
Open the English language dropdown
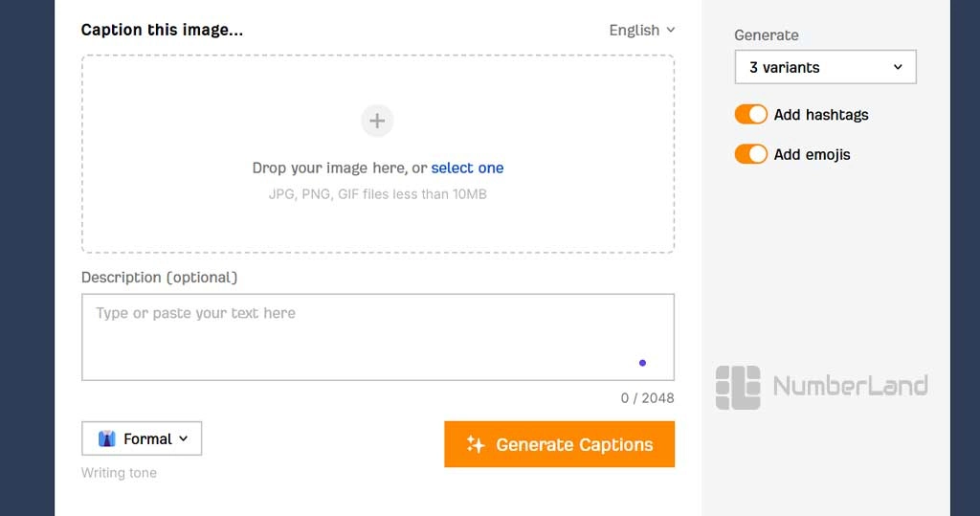642,30
